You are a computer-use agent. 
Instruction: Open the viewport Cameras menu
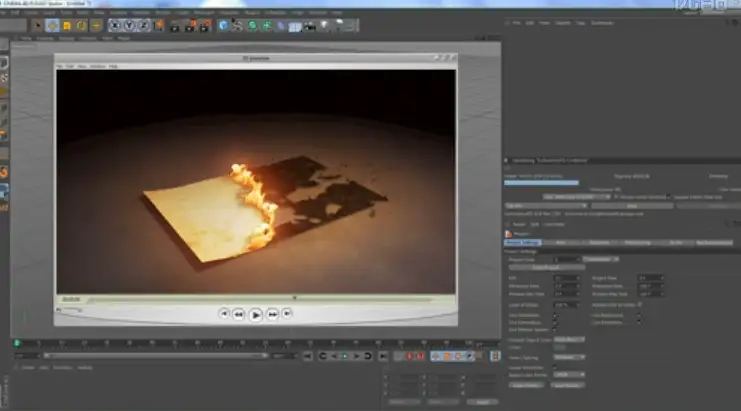[45, 38]
